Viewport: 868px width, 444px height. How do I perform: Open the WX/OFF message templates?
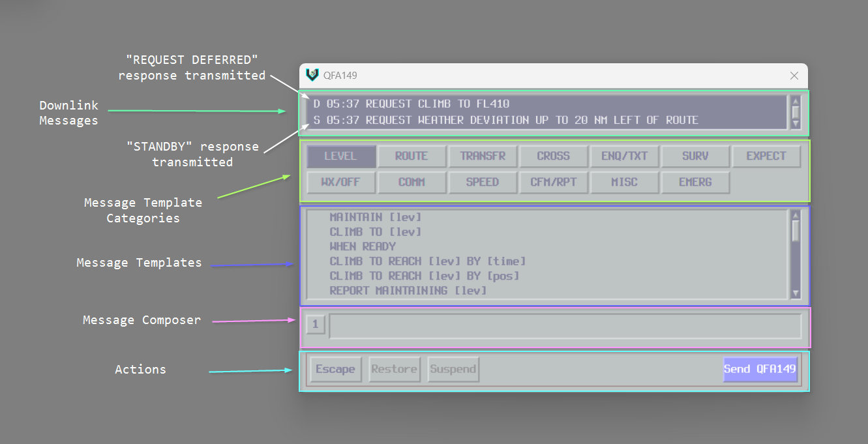click(340, 182)
